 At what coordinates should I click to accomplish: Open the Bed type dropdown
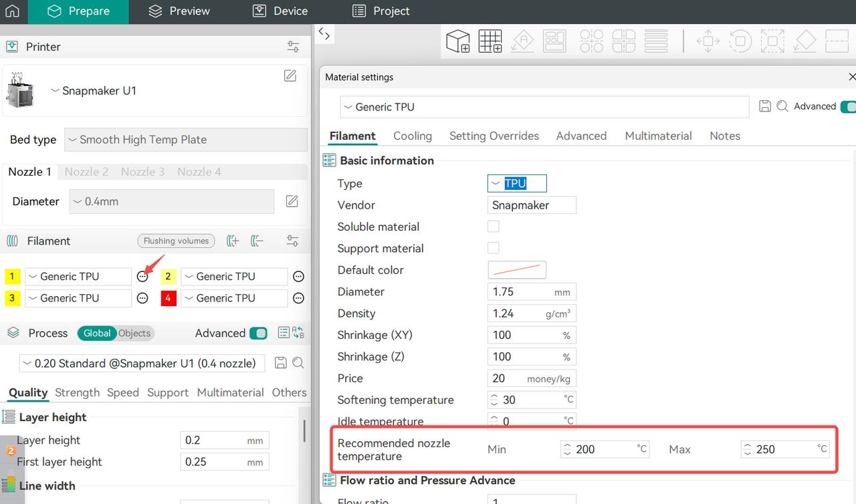[186, 140]
